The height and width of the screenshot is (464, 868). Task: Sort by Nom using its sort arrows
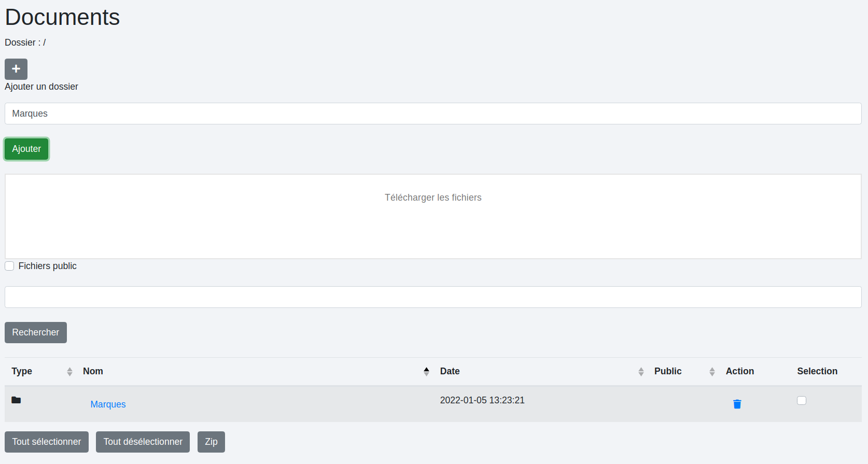click(426, 372)
